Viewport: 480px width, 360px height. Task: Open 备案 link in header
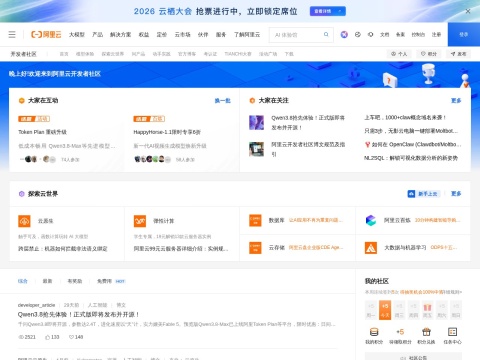coord(400,34)
